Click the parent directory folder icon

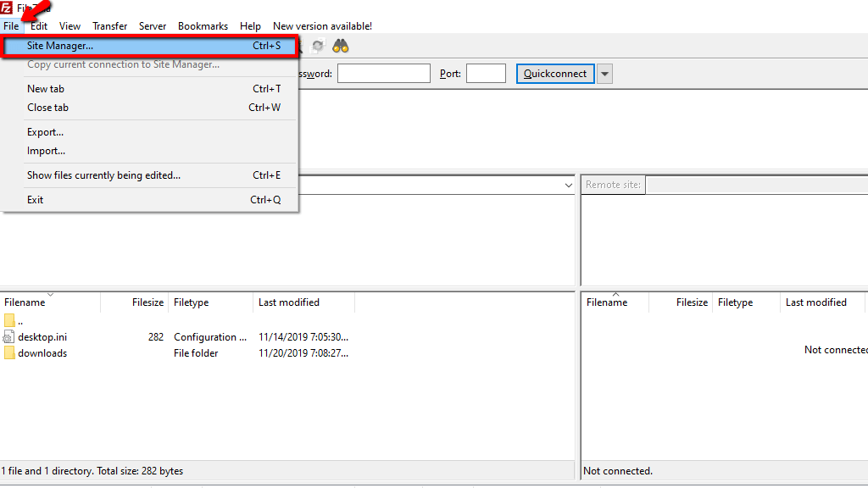(x=8, y=320)
